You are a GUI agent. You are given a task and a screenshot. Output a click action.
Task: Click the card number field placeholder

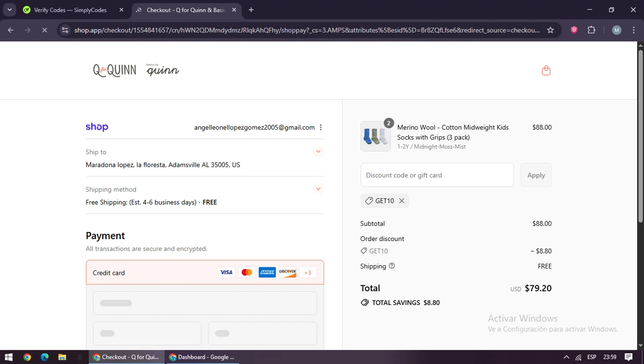click(205, 303)
